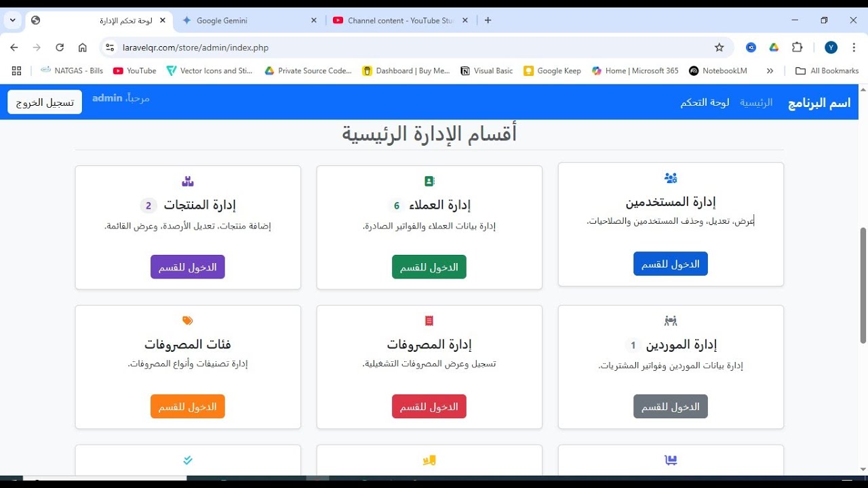Click the admin username in the navbar
The width and height of the screenshot is (868, 488).
pos(107,98)
